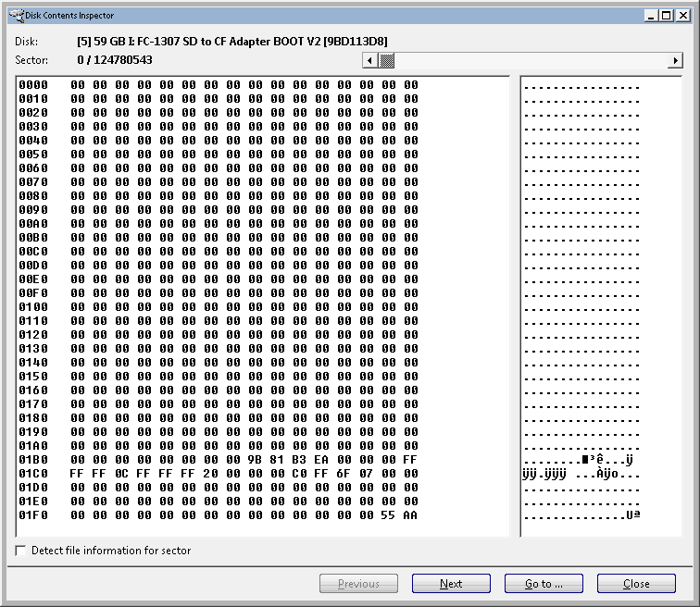
Task: Enable Detect file information for sector
Action: (x=21, y=551)
